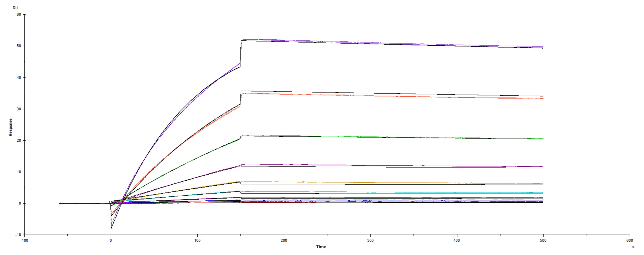
Task: Select the Time axis title
Action: [321, 247]
